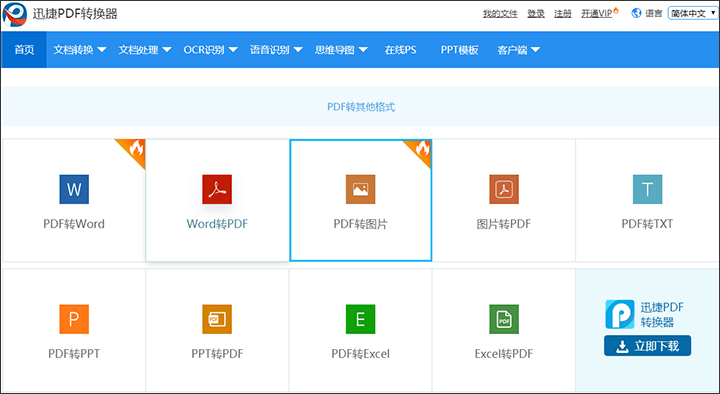Viewport: 720px width, 394px height.
Task: Click the 迅捷PDF转换器 logo icon
Action: tap(15, 14)
